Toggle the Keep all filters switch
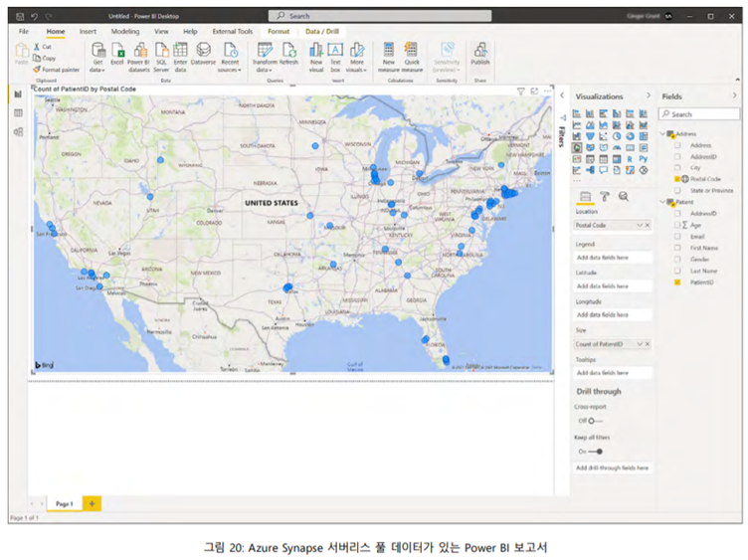748x560 pixels. [596, 452]
